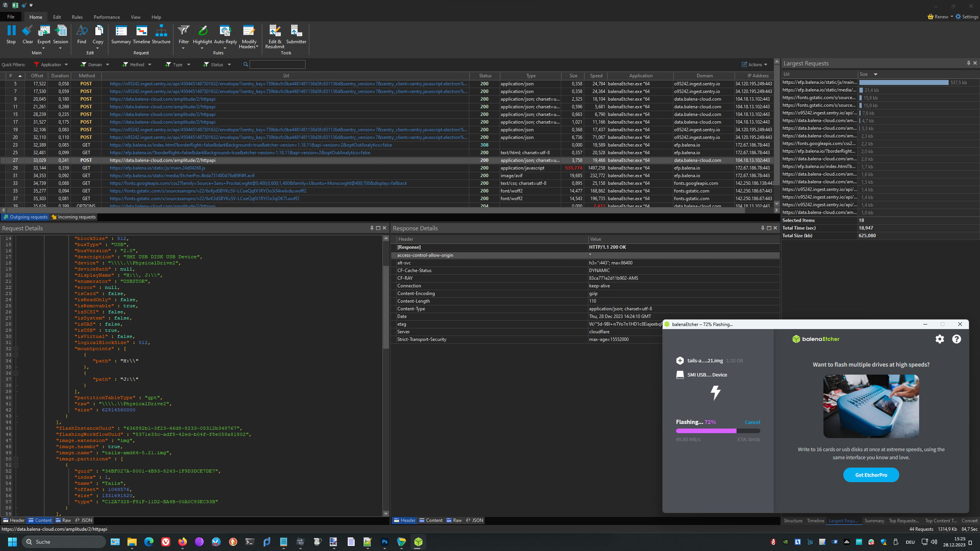
Task: Switch to the Performance ribbon tab
Action: point(106,17)
